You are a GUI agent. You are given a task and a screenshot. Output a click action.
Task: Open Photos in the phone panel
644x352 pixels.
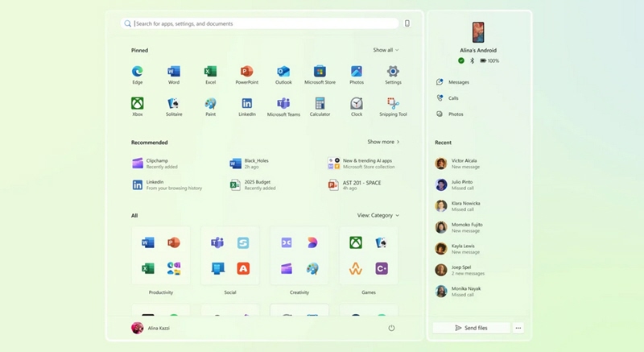click(450, 114)
